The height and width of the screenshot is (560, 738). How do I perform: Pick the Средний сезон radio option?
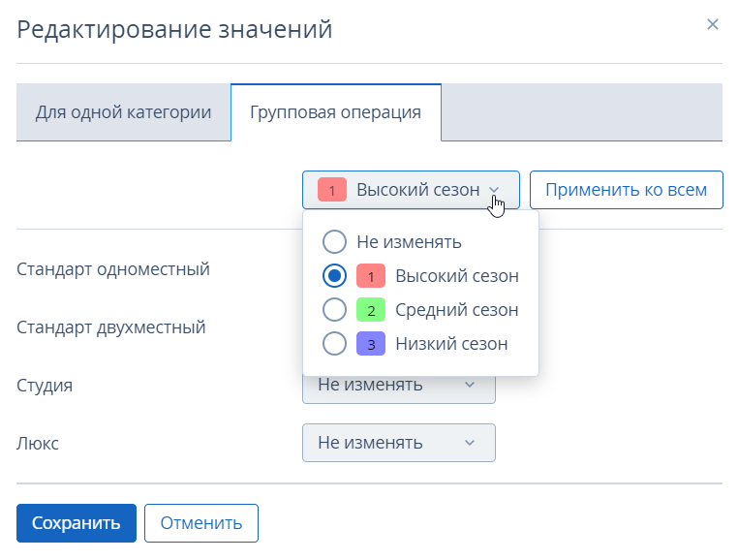335,309
